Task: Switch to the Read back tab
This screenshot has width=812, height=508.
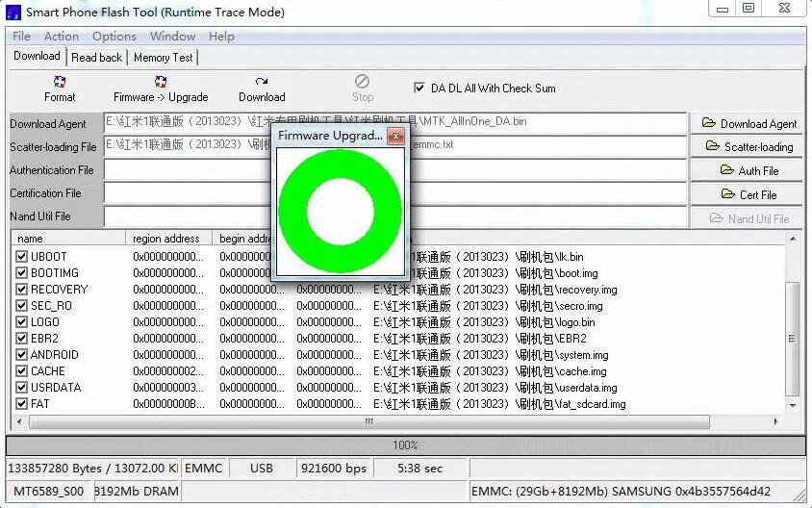Action: (96, 57)
